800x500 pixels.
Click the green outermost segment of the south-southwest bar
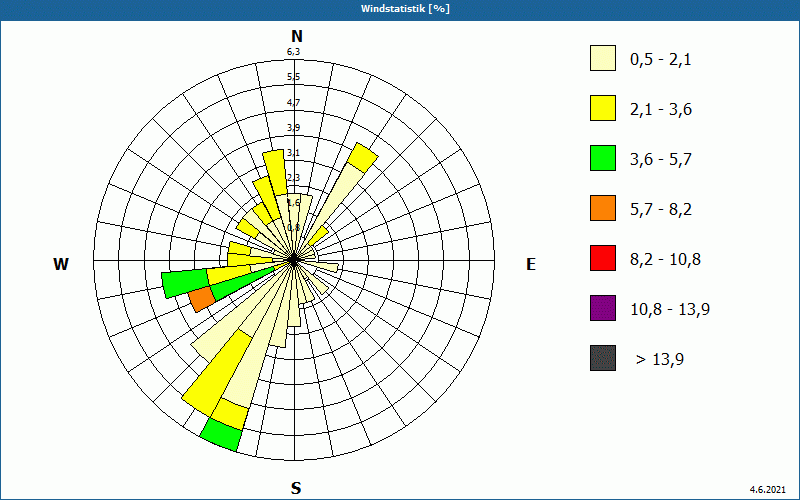pos(220,435)
